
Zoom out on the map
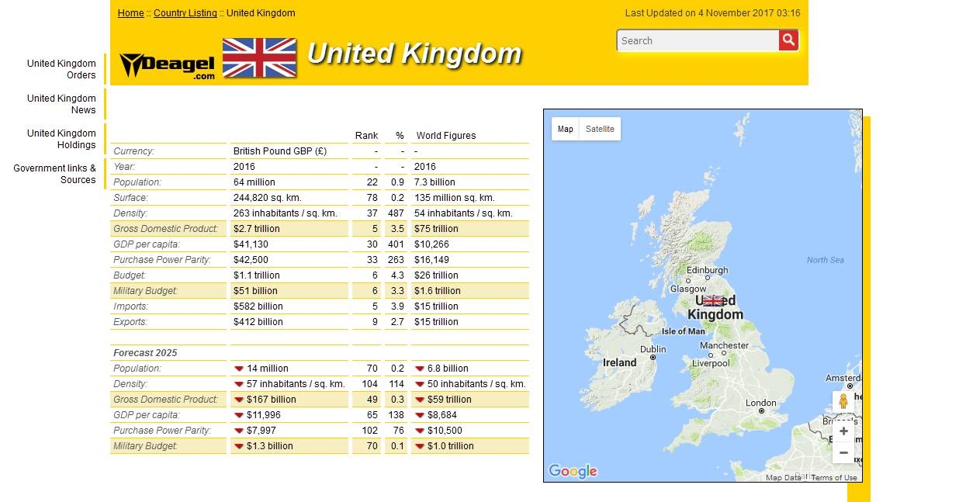(843, 453)
